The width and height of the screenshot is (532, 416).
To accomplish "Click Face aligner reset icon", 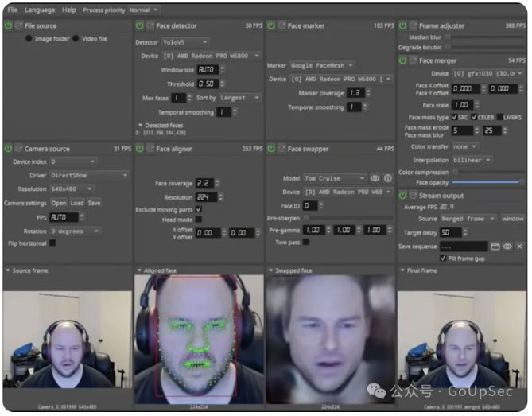I will click(x=150, y=149).
